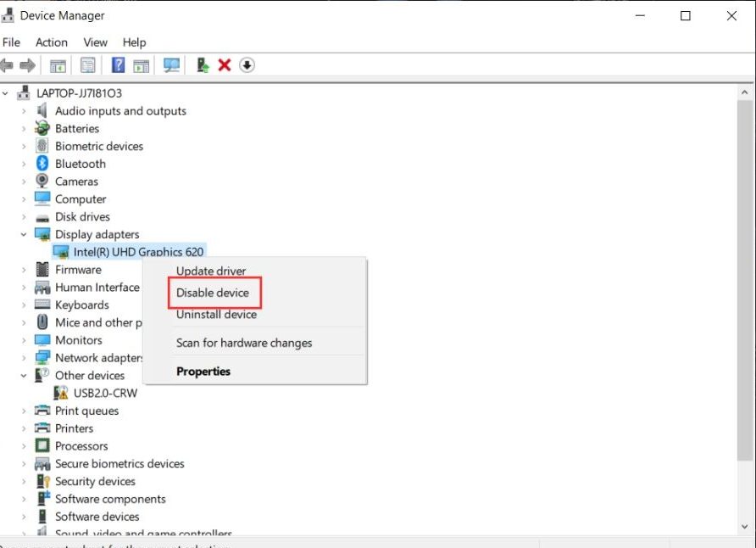The height and width of the screenshot is (548, 756).
Task: Click the USB2.0-CRW warning icon
Action: tap(61, 393)
